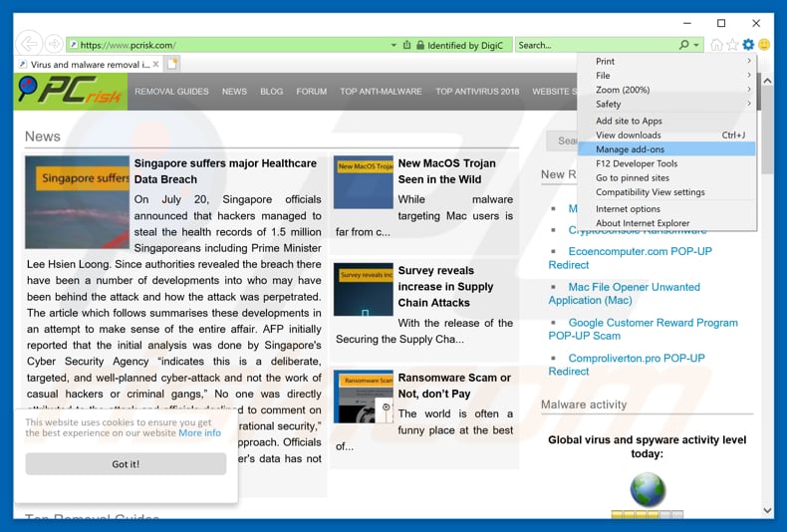
Task: Expand address bar dropdown arrow
Action: point(393,45)
